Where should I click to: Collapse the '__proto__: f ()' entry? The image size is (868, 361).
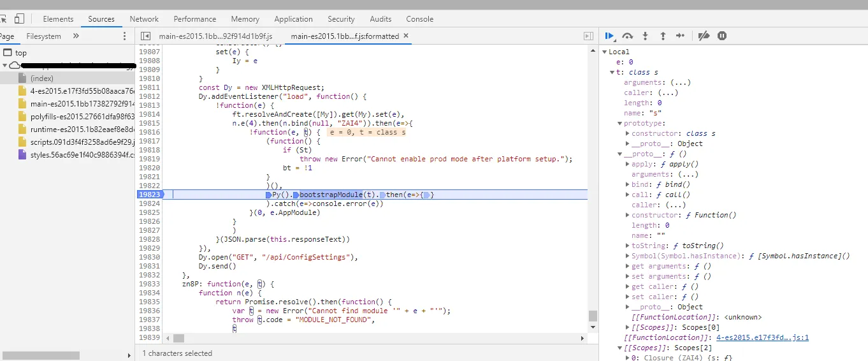[x=619, y=154]
